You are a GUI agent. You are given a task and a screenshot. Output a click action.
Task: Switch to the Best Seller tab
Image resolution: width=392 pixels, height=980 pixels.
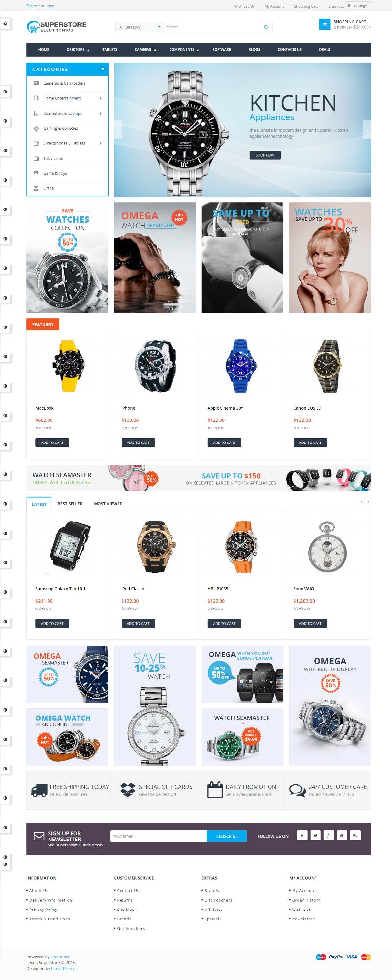tap(70, 504)
